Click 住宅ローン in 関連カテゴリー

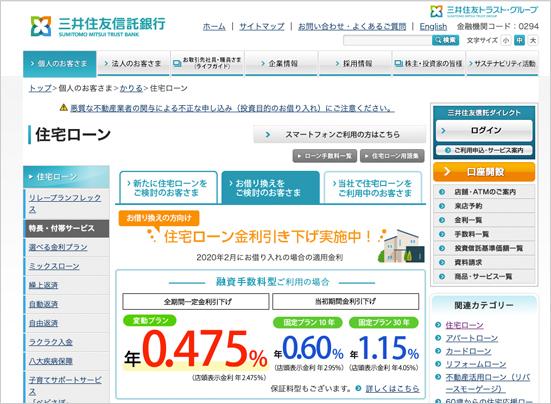(x=464, y=325)
